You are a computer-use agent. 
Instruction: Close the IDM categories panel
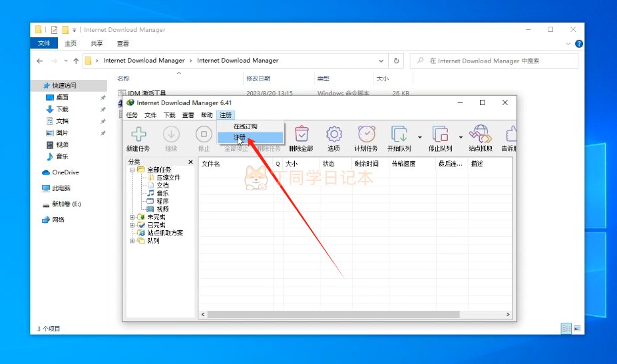coord(190,162)
